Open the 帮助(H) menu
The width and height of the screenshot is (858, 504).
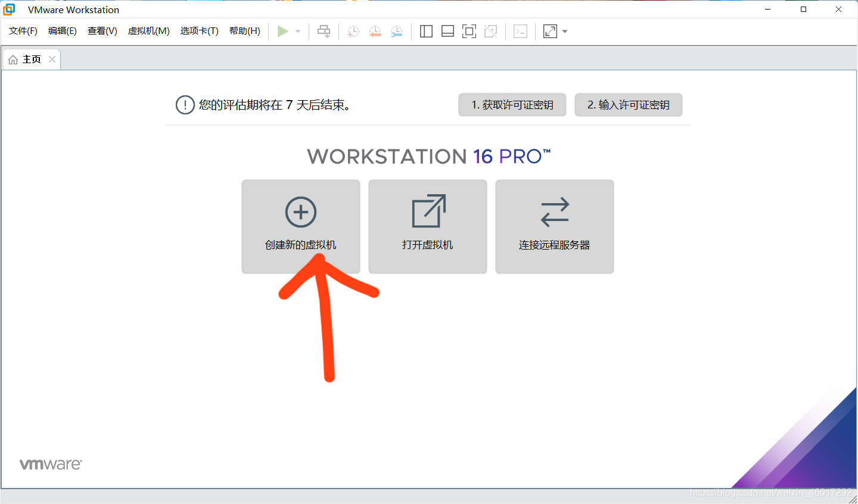coord(245,31)
